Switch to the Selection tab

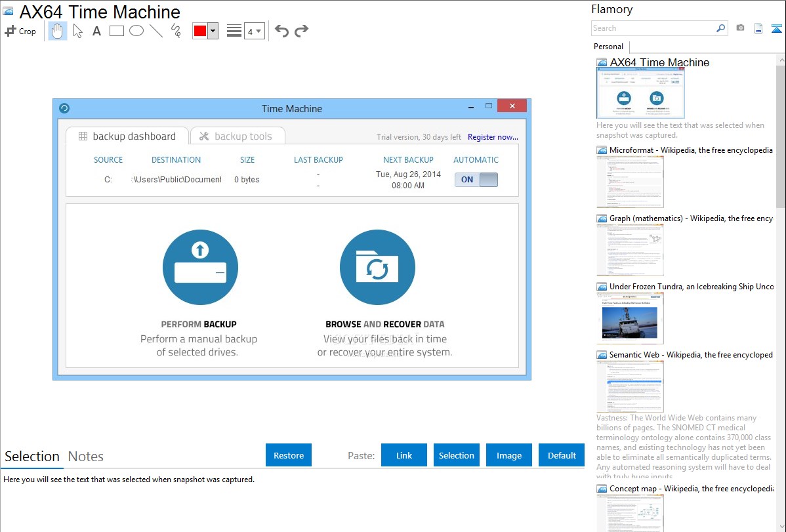32,457
